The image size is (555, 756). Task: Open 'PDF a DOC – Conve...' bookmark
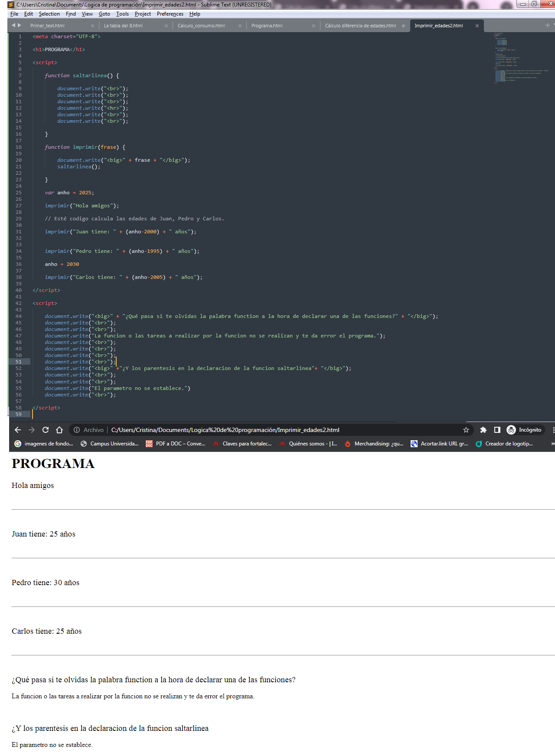click(176, 444)
